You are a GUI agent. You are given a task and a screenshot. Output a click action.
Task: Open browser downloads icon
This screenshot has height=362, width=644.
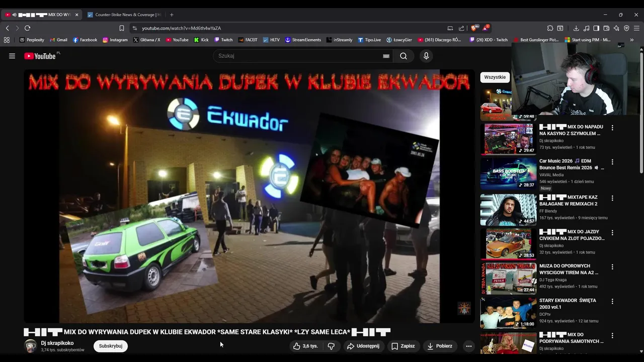(576, 28)
